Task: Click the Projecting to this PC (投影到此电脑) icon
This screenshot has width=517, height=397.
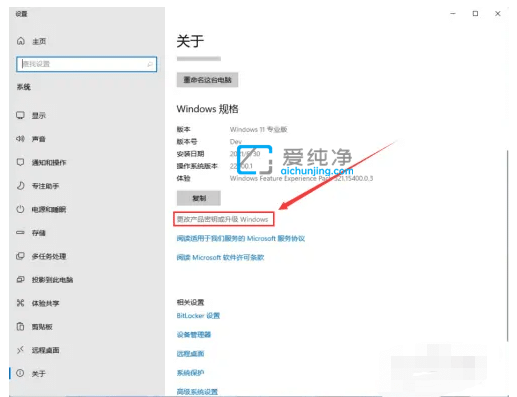Action: point(20,280)
